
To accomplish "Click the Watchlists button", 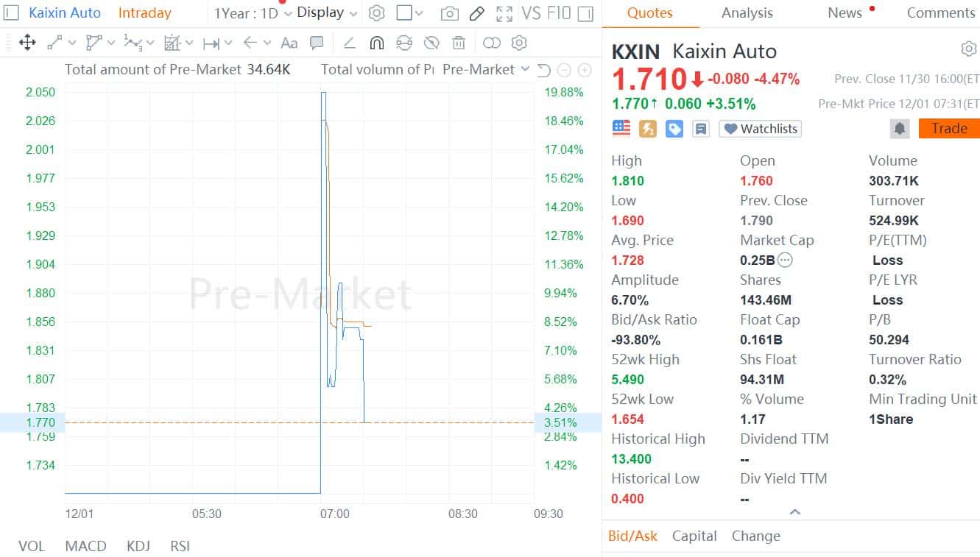I will click(x=761, y=129).
